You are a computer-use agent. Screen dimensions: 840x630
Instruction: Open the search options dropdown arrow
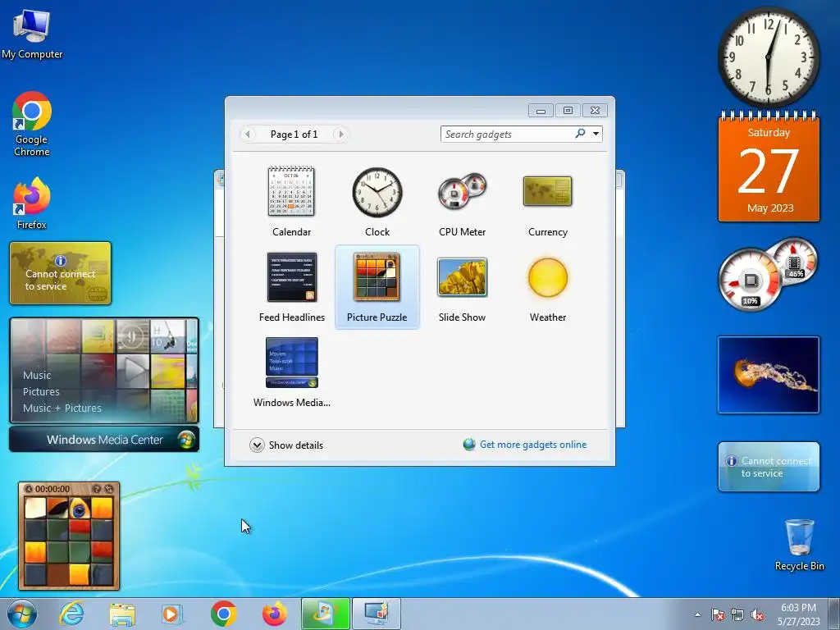click(x=596, y=134)
